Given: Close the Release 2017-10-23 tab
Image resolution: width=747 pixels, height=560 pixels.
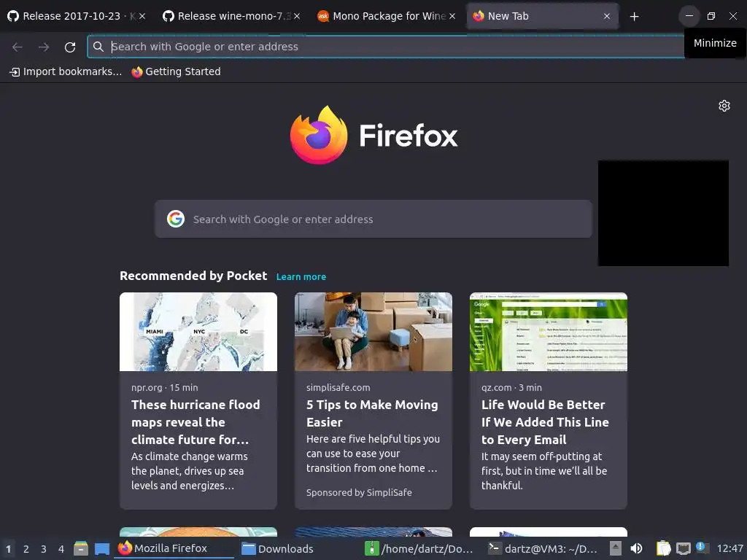Looking at the screenshot, I should coord(142,16).
